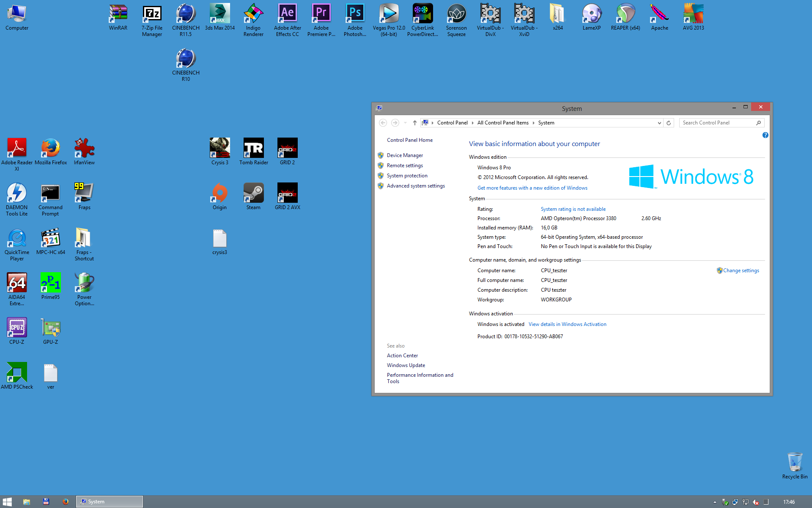Screen dimensions: 812x508
Task: Open the WinRAR desktop shortcut
Action: point(118,17)
